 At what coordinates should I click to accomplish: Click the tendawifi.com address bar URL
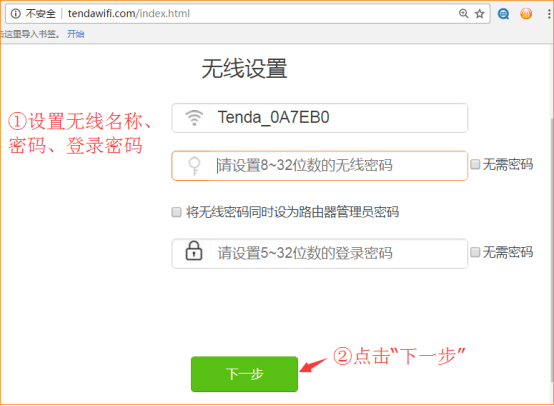tap(129, 14)
